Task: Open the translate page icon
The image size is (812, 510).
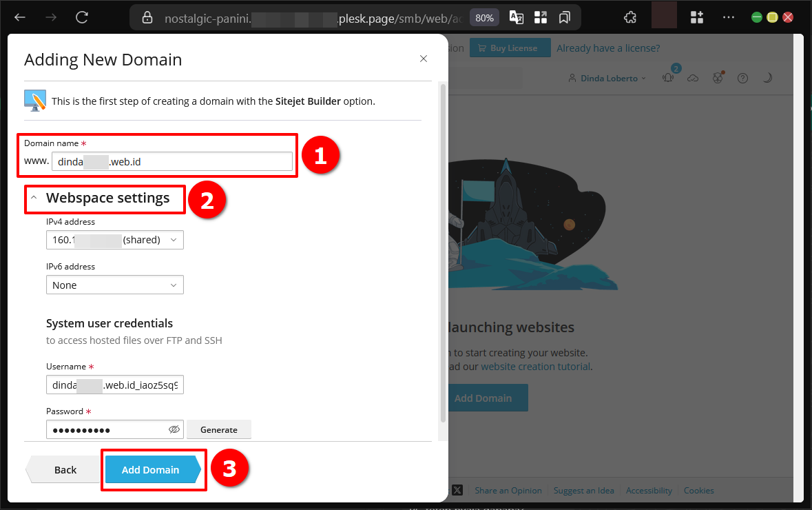Action: pyautogui.click(x=516, y=17)
